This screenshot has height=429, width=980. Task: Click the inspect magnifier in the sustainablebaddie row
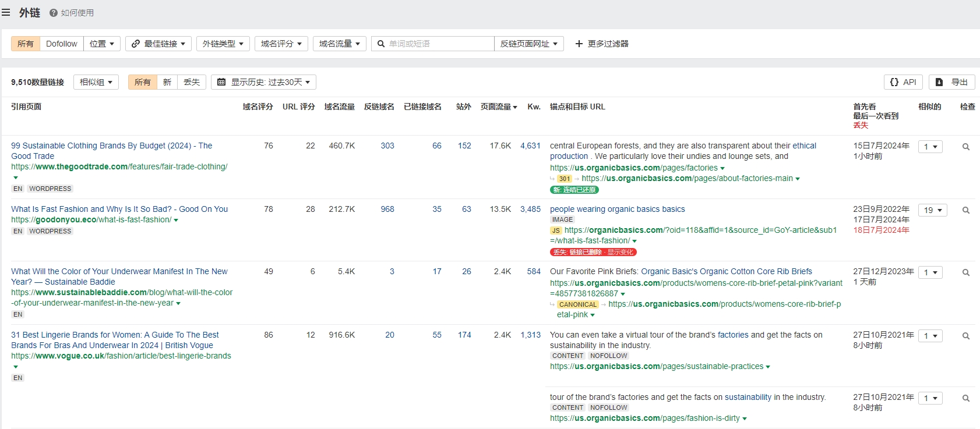[966, 273]
